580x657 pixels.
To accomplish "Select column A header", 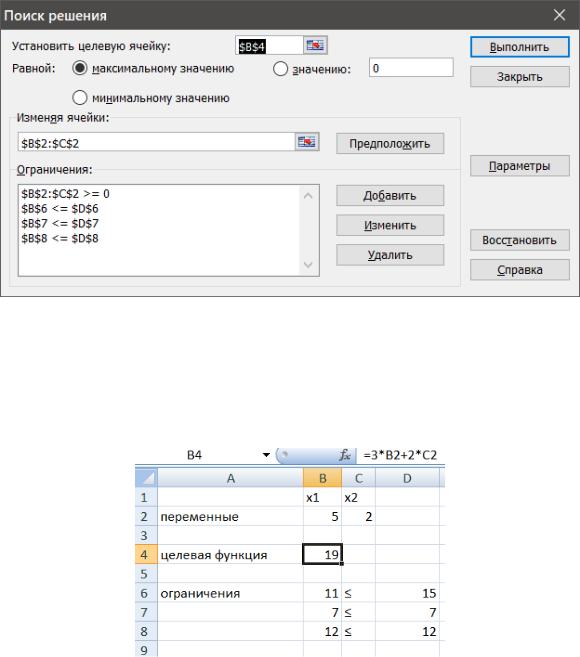I will coord(230,478).
